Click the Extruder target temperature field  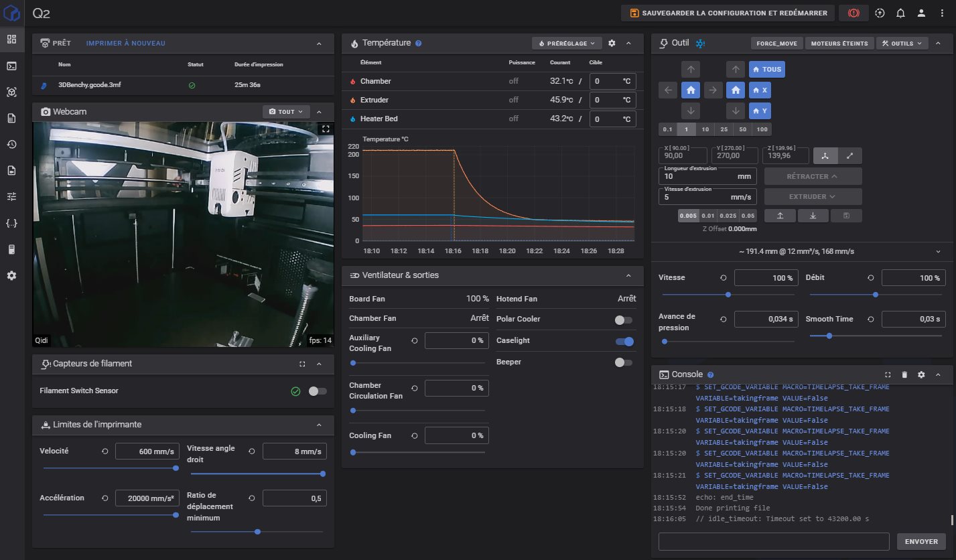pos(605,100)
